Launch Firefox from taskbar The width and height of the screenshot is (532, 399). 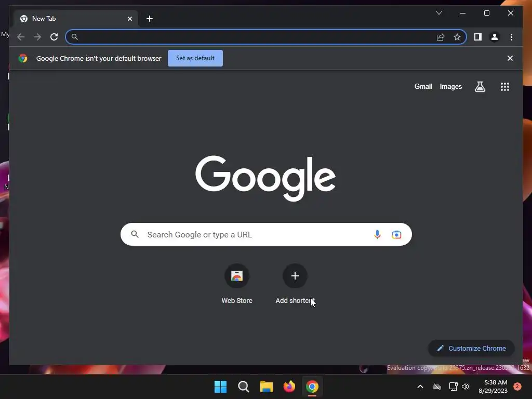(x=289, y=387)
